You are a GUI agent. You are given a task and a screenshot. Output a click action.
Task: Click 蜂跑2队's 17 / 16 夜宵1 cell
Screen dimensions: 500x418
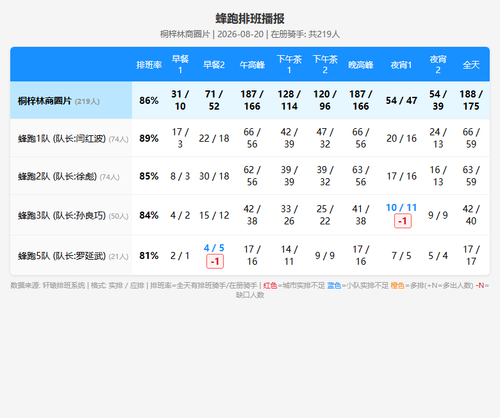click(x=401, y=176)
